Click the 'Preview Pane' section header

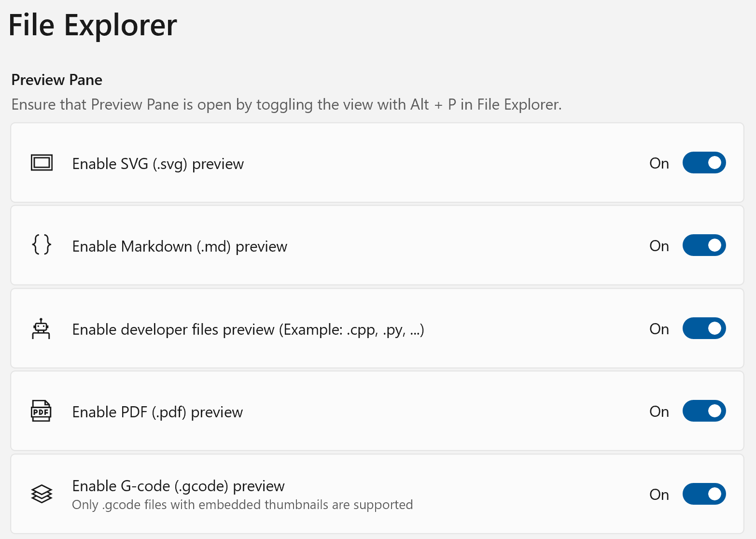[x=57, y=80]
